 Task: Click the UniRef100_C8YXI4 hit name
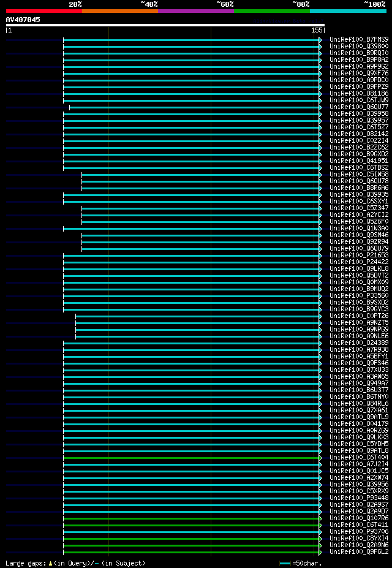point(359,540)
